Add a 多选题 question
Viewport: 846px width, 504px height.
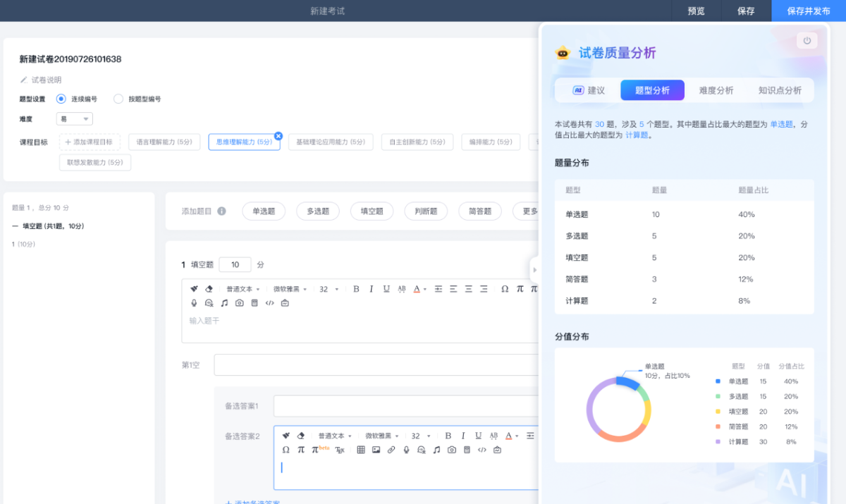tap(318, 211)
